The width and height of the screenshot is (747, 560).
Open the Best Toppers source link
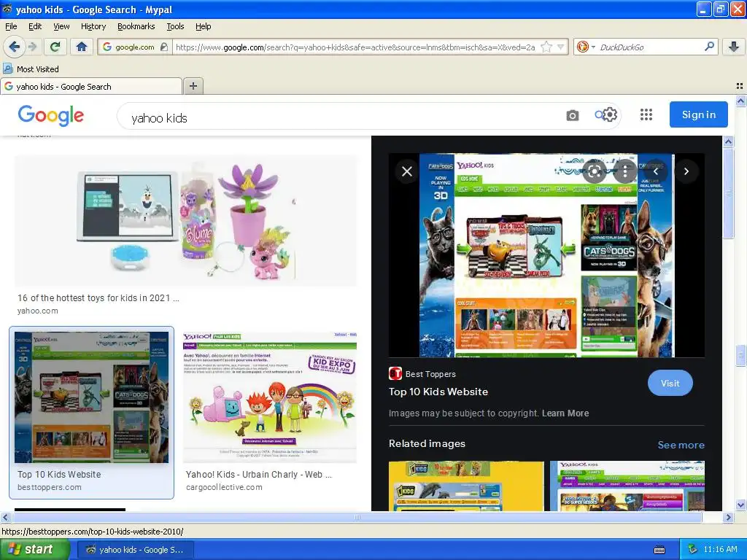[x=422, y=374]
